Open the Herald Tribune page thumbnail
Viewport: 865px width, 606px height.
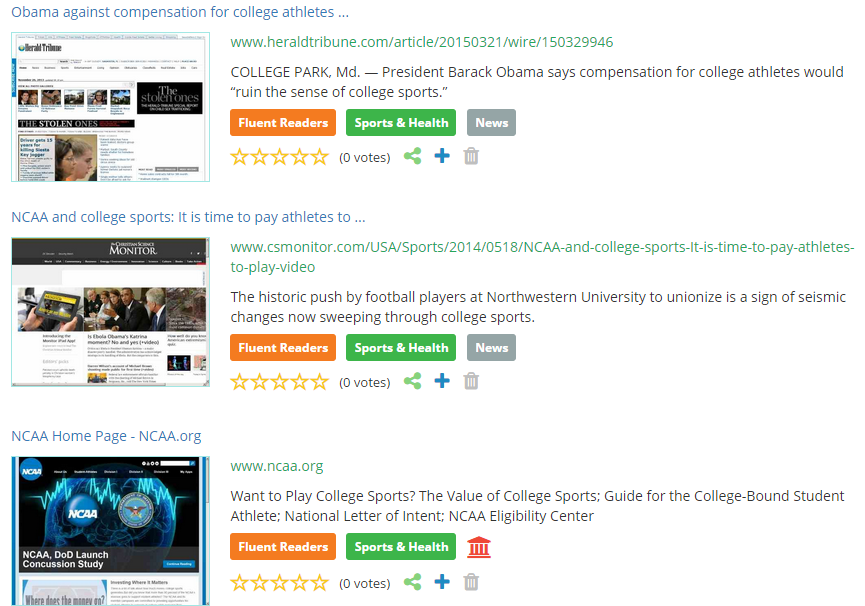point(110,107)
